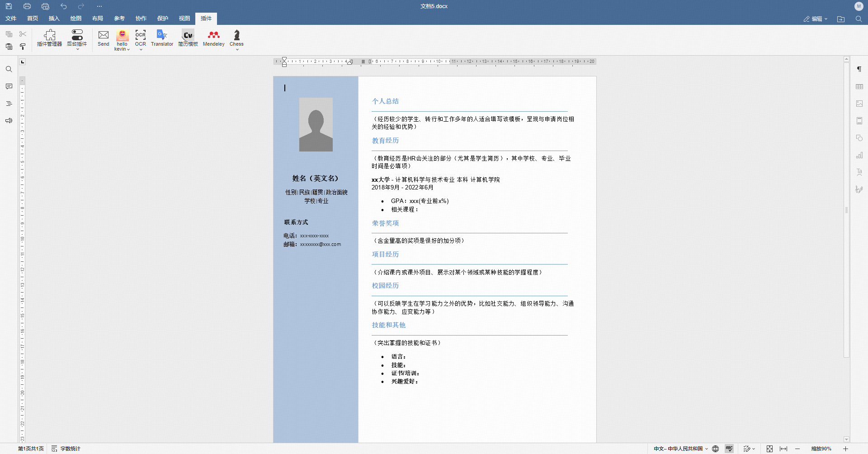Launch the Send mail plugin
868x454 pixels.
[104, 38]
